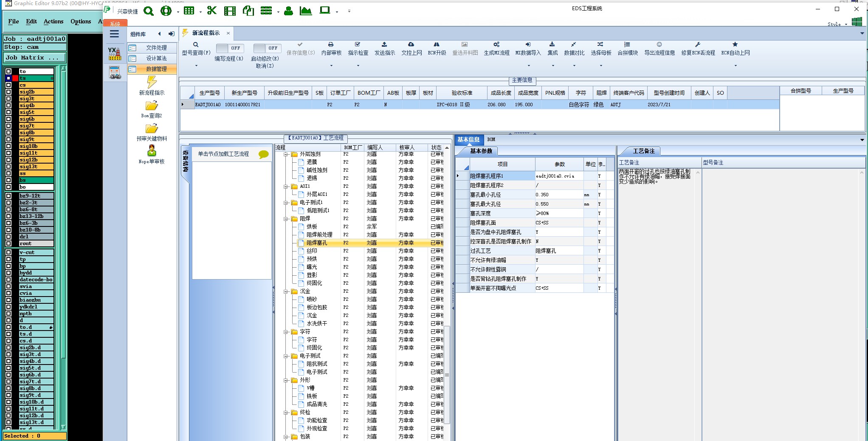Toggle the 'to' layer checkbox in Graphic Editor
The width and height of the screenshot is (868, 441).
pos(8,71)
